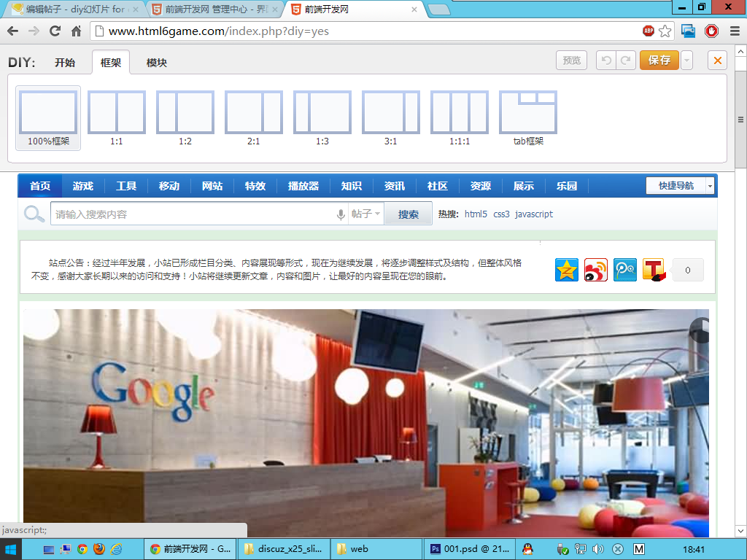Close the DIY panel with orange X
This screenshot has width=747, height=560.
pos(718,61)
